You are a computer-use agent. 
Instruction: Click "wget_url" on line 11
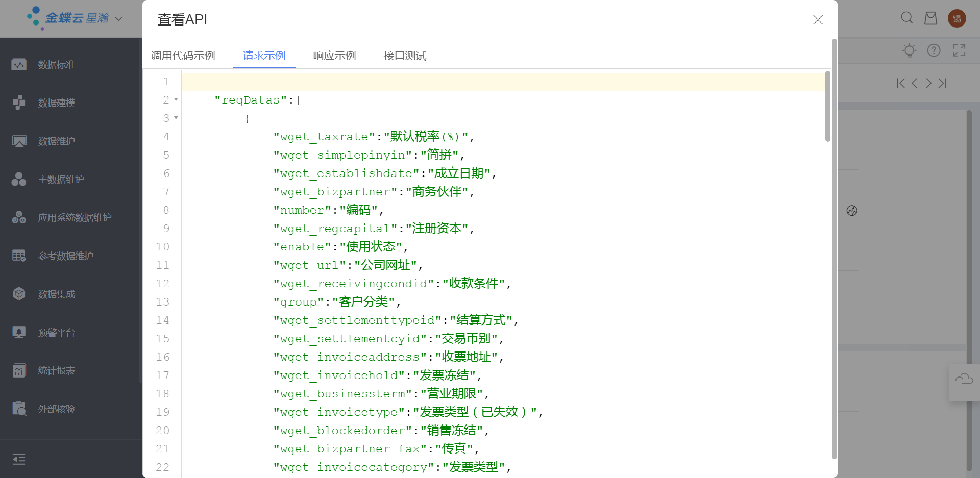[x=310, y=265]
